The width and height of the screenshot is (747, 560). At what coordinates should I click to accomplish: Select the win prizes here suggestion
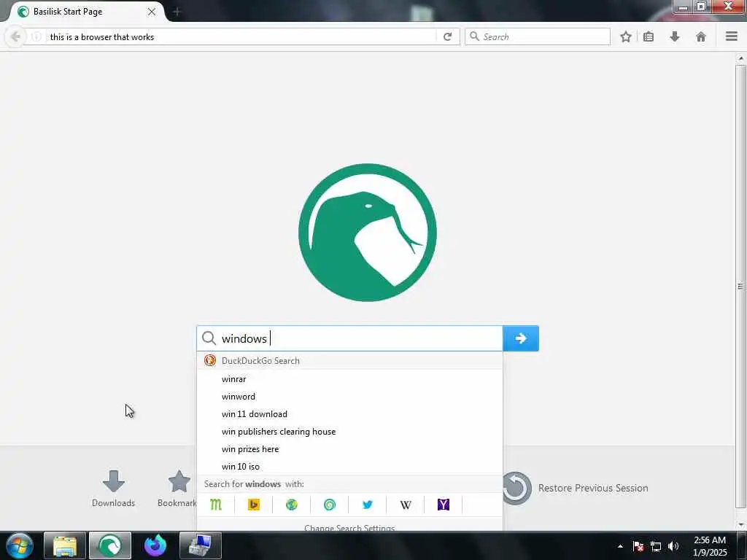[x=349, y=449]
